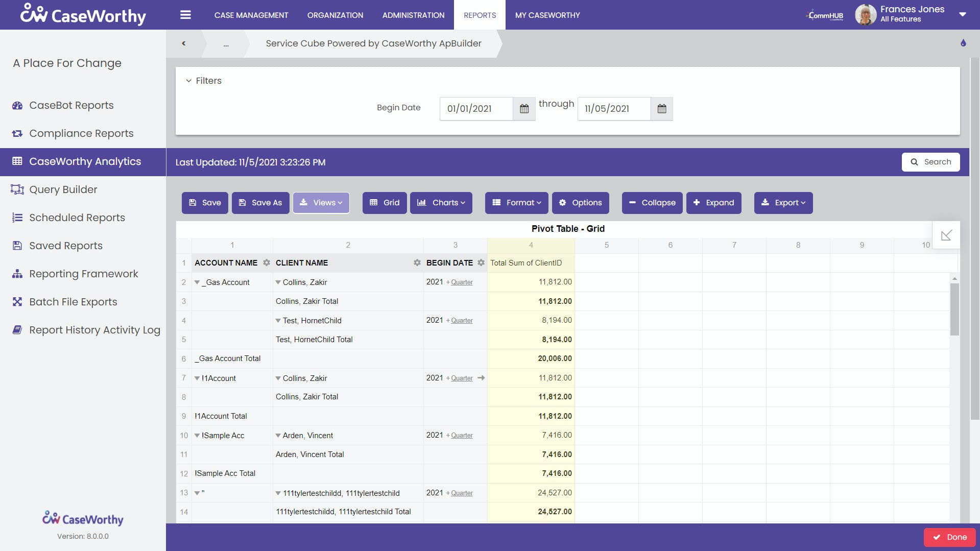Click scrollbar up arrow in pivot grid
Image resolution: width=980 pixels, height=551 pixels.
954,278
